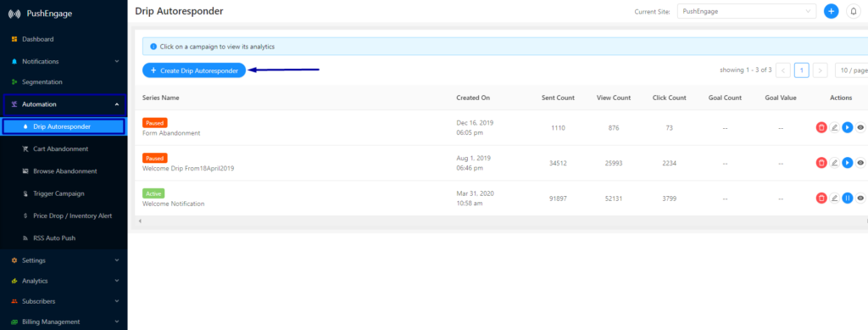The image size is (868, 330).
Task: Click the RSS Auto Push feed icon
Action: 25,238
